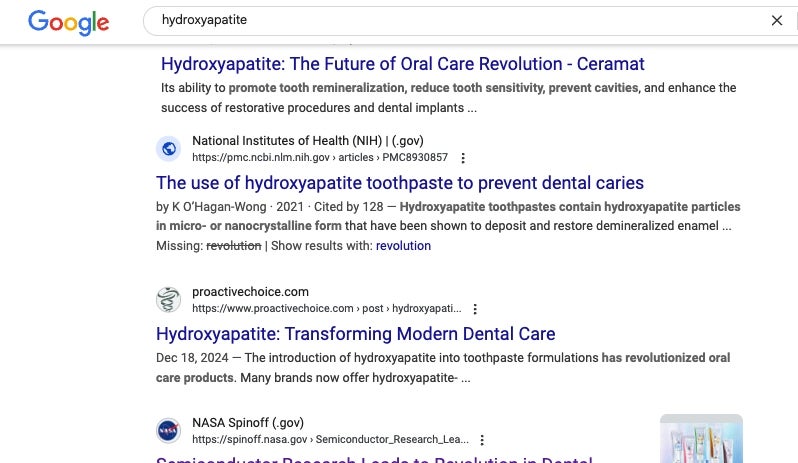Image resolution: width=798 pixels, height=463 pixels.
Task: Click the hydroxyapatite search input field
Action: [x=458, y=20]
